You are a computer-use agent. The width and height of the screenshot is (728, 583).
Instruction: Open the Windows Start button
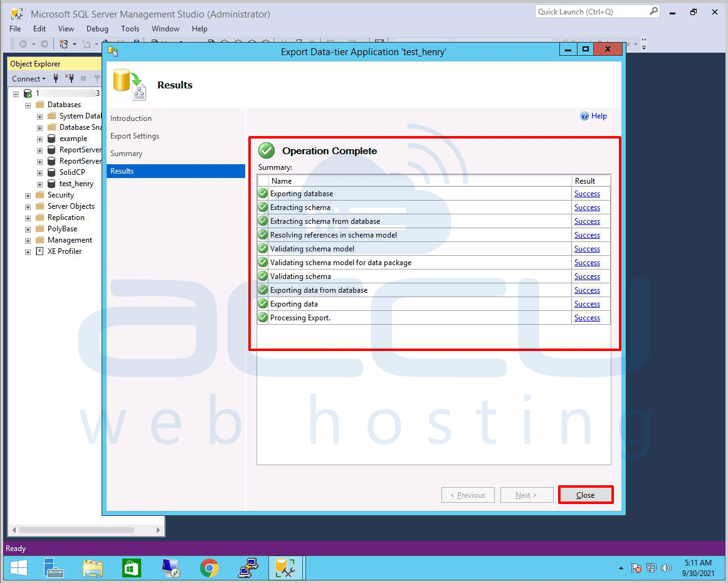(19, 568)
